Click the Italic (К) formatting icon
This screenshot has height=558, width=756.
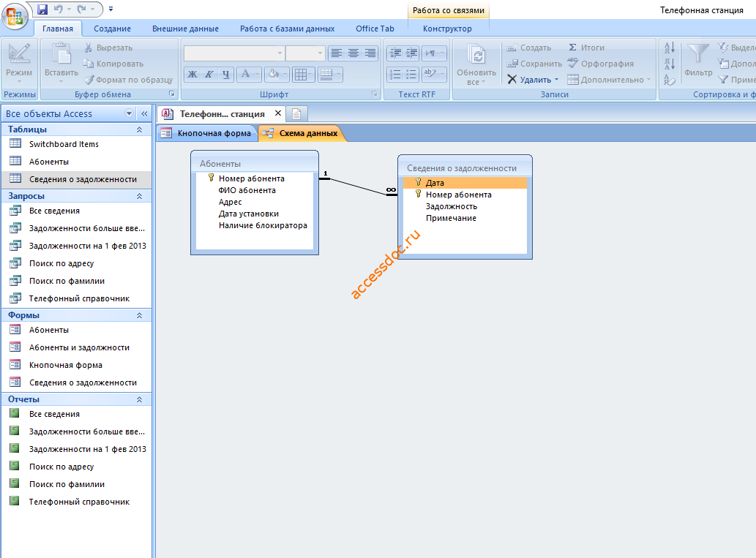click(209, 74)
